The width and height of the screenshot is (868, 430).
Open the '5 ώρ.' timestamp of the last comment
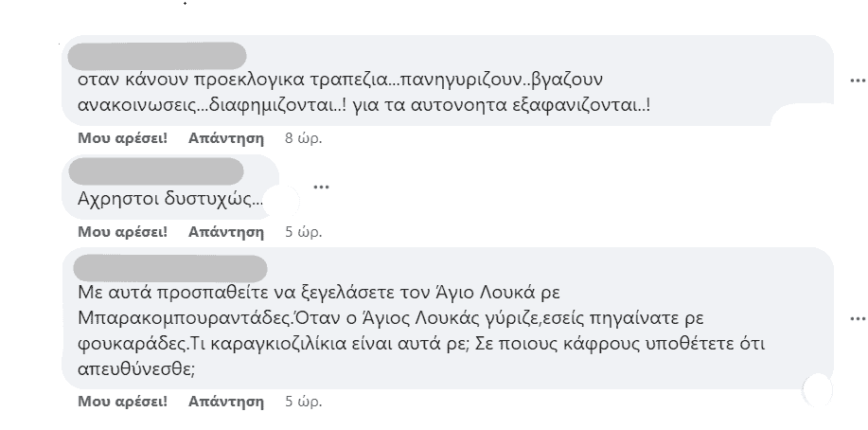click(303, 402)
